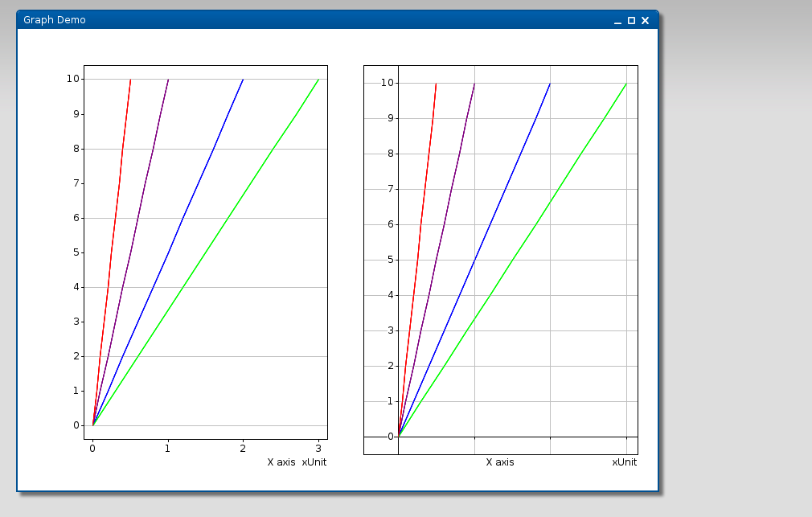Click the green line in right graph
The image size is (812, 517).
(513, 260)
